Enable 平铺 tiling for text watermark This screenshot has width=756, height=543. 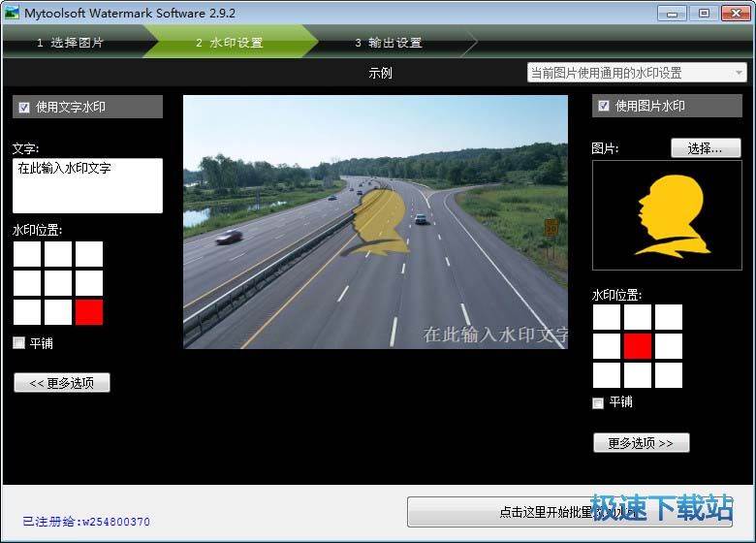click(x=19, y=343)
